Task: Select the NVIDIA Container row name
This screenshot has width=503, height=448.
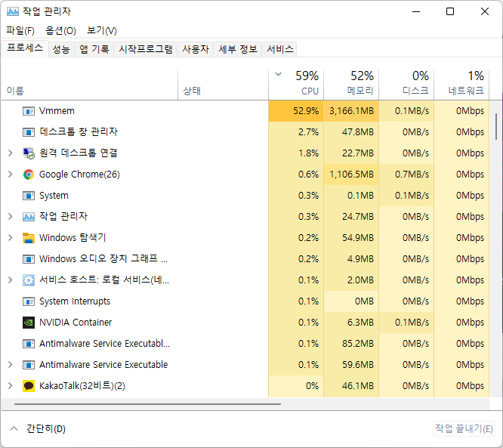Action: click(76, 323)
